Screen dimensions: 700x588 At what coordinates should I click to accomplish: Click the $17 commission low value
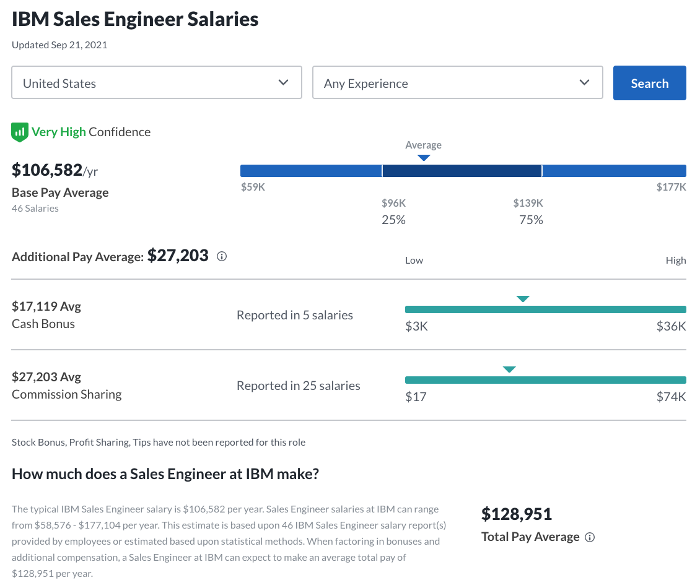click(416, 397)
